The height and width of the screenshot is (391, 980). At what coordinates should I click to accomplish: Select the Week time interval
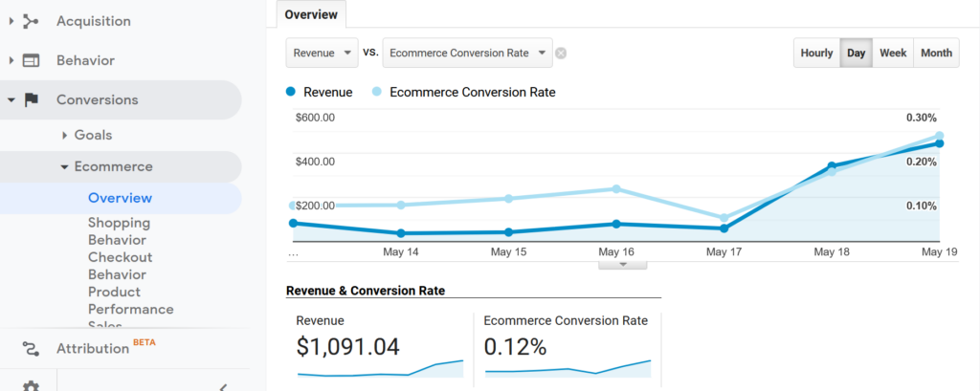(893, 54)
